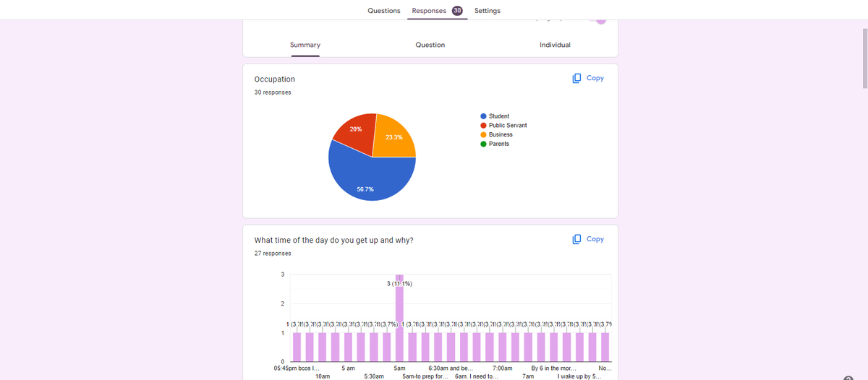Click the 'By 6 in the mor...' axis label
This screenshot has width=868, height=380.
553,368
